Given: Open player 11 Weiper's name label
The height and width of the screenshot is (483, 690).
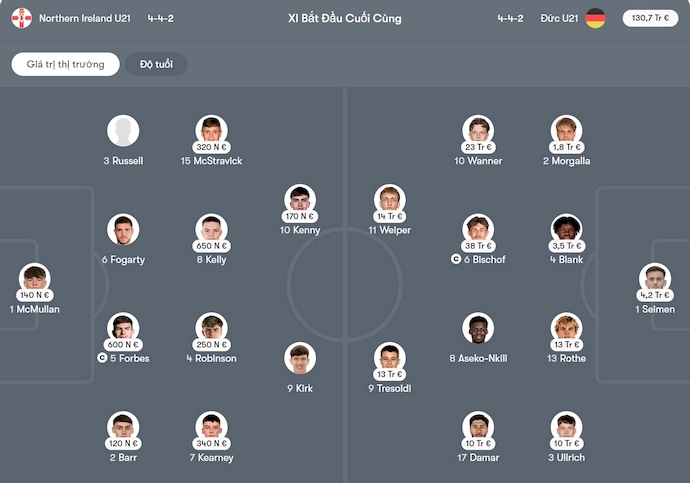Looking at the screenshot, I should point(390,230).
